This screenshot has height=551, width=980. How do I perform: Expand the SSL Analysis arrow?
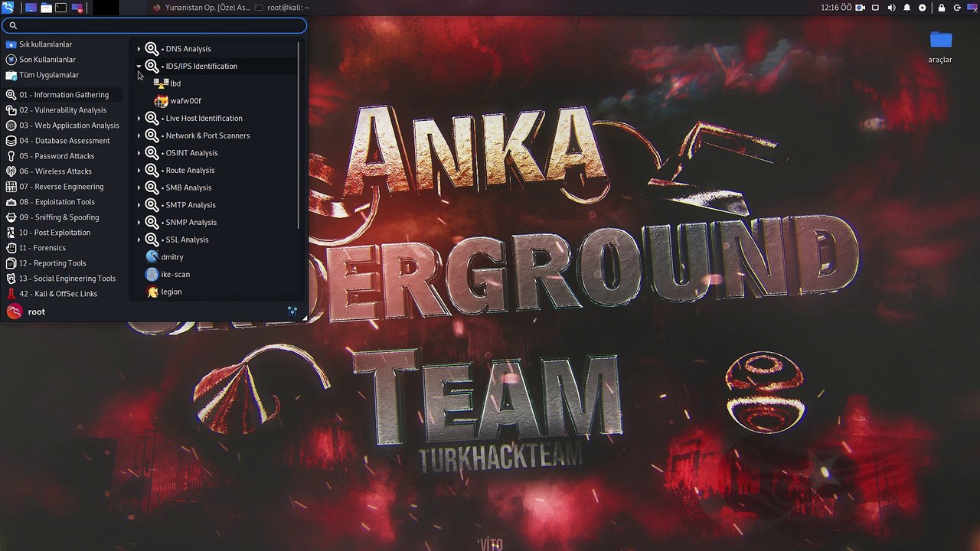click(139, 240)
